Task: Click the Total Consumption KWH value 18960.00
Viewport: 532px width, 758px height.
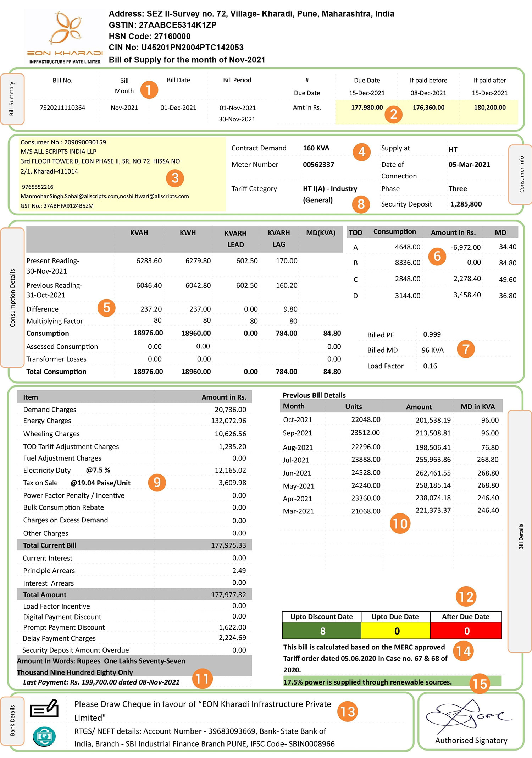Action: tap(196, 372)
